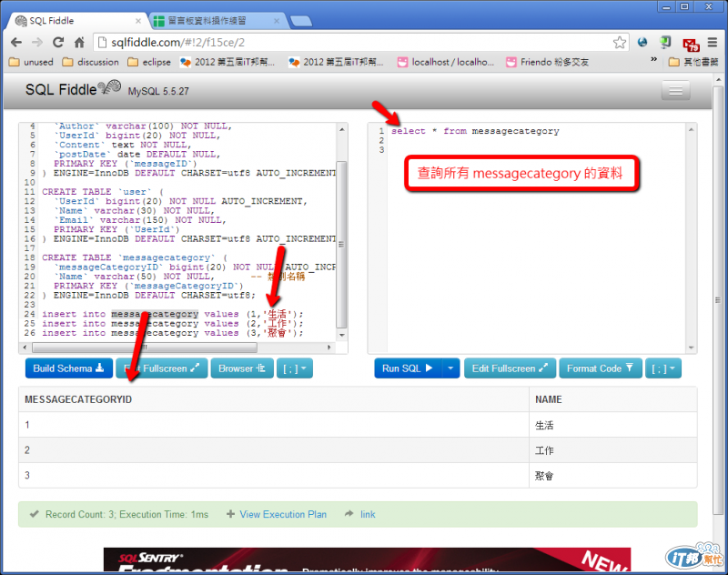Click schema editor scroll-right arrow
Screen dimensions: 728x575
pyautogui.click(x=329, y=348)
